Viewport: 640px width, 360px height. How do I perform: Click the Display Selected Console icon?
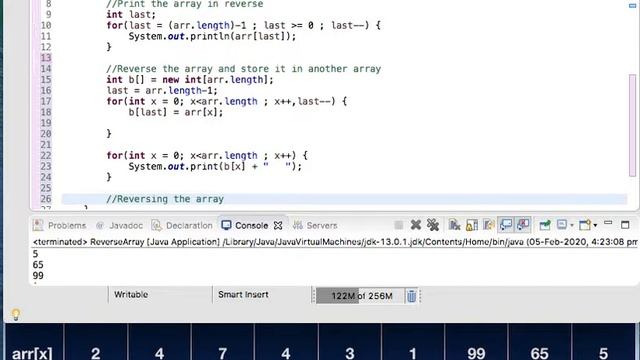(x=562, y=224)
